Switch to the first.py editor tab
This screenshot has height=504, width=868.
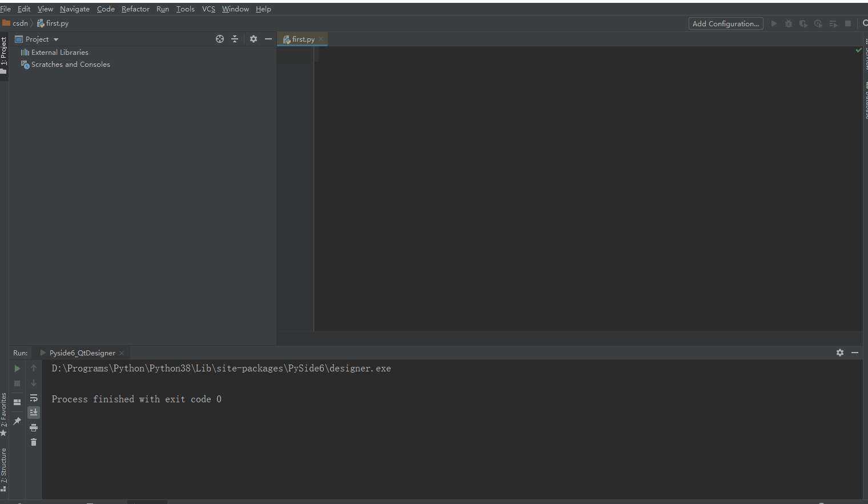coord(302,39)
